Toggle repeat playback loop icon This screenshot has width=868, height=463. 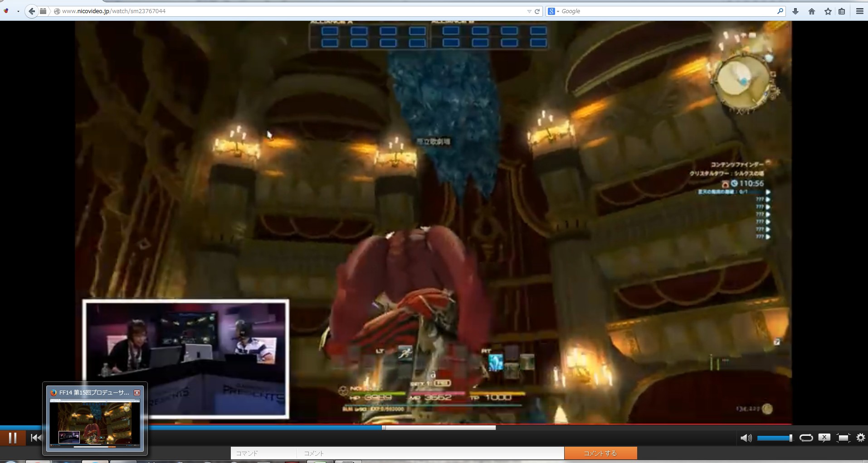click(x=806, y=438)
